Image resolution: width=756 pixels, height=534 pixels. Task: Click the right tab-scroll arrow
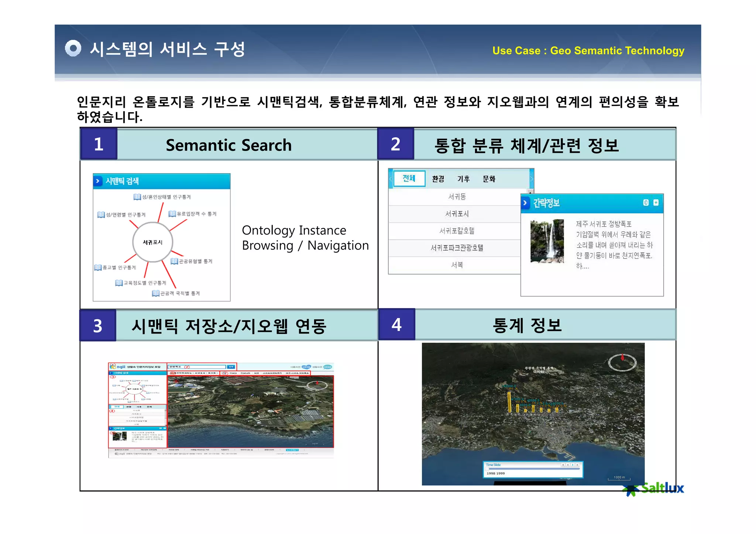[x=532, y=179]
